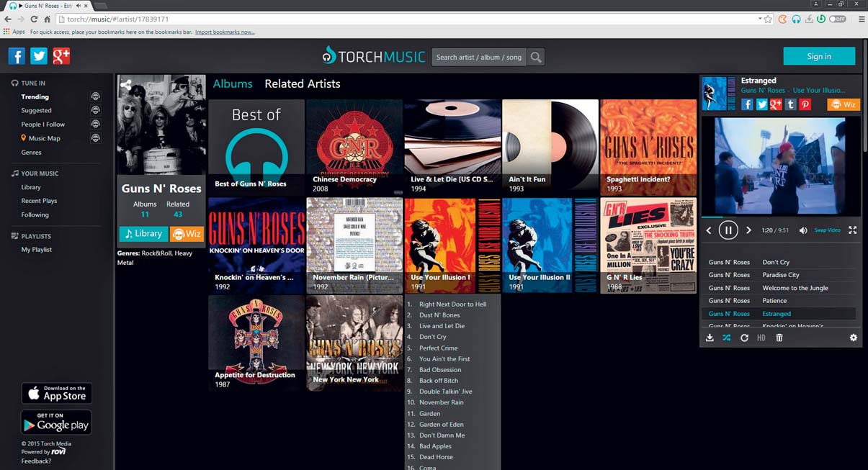The height and width of the screenshot is (470, 868).
Task: Open Genres in the sidebar
Action: click(x=31, y=152)
